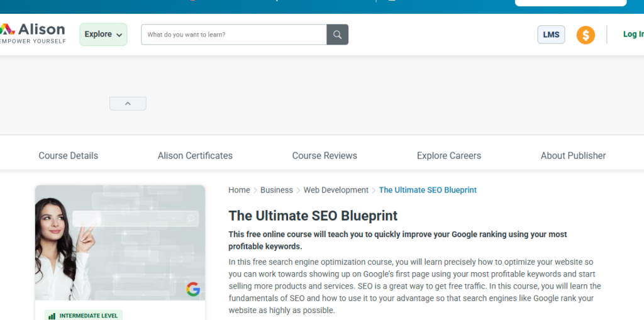The image size is (644, 320).
Task: Click the Alison logo
Action: 33,34
